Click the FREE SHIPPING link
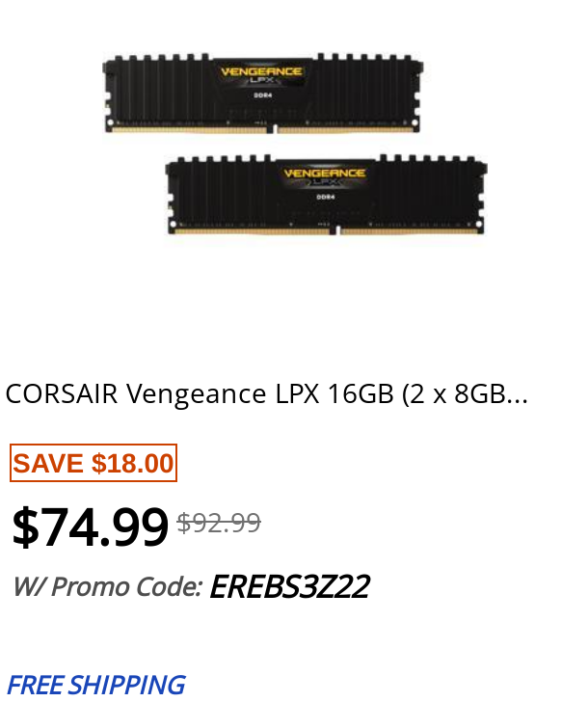The width and height of the screenshot is (588, 702). [x=95, y=685]
